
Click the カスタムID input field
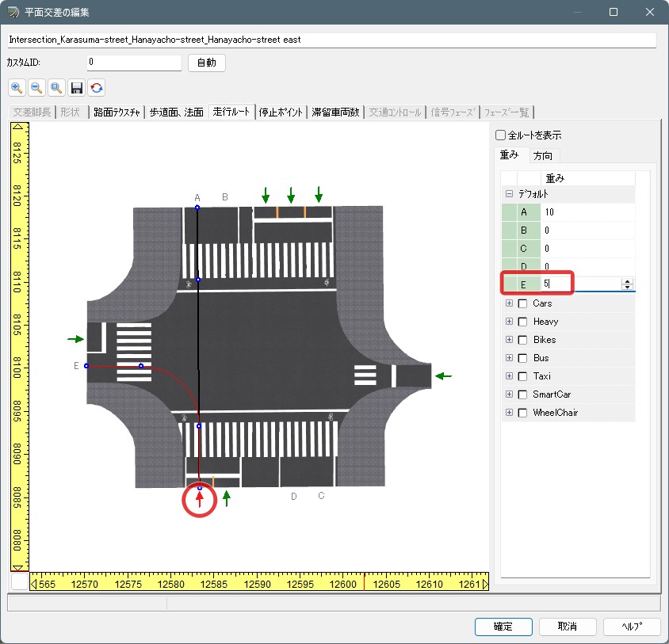point(135,62)
